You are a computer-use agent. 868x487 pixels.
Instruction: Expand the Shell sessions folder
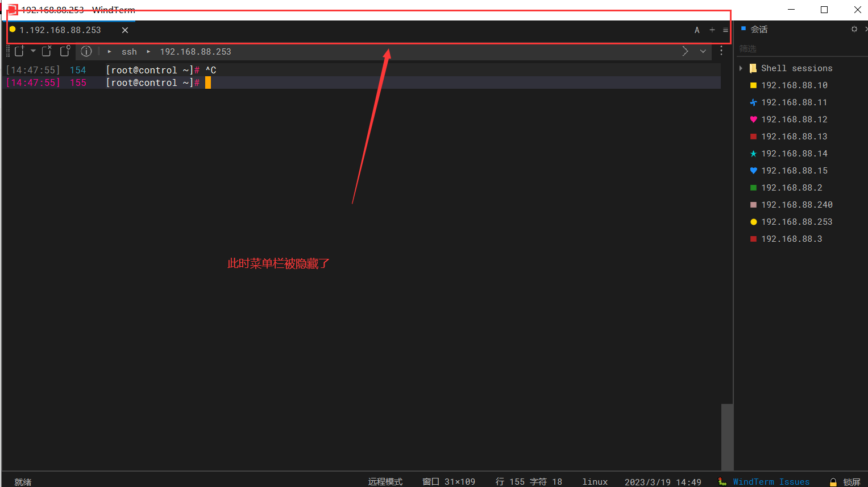[x=742, y=68]
